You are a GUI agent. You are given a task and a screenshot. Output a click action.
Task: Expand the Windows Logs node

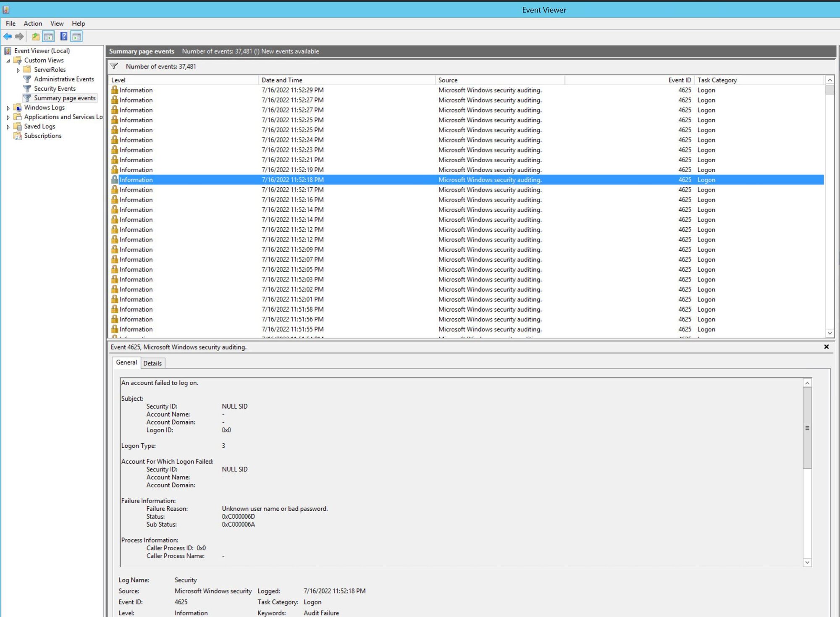8,108
